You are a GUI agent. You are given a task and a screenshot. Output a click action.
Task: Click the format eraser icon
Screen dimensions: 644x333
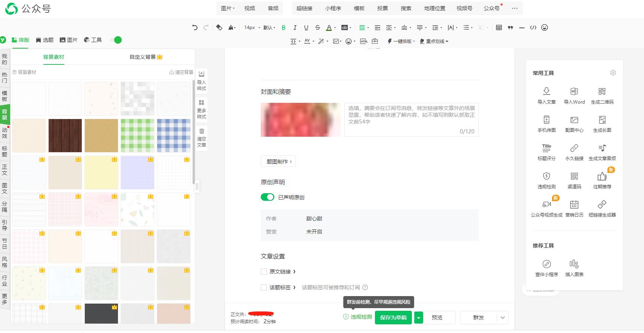pos(219,27)
